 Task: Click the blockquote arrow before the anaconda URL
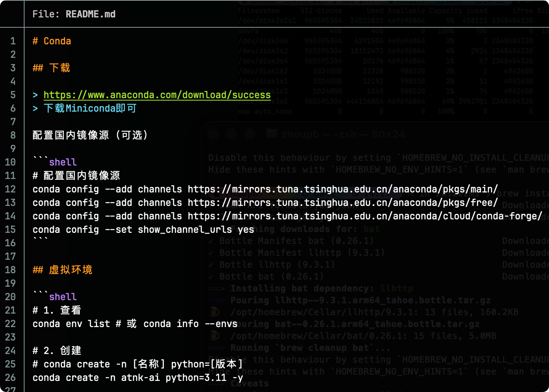point(35,95)
